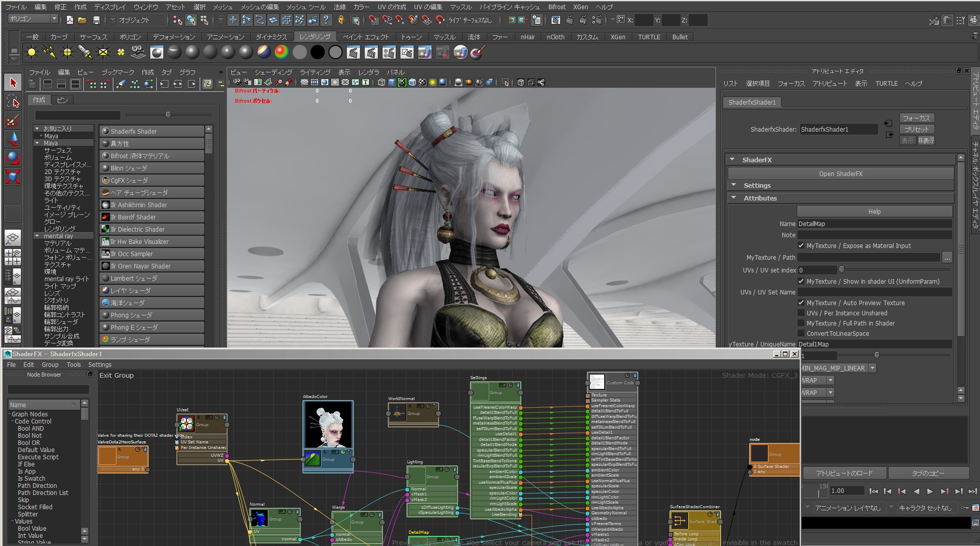Enable UVs Per Instance Unshared checkbox
The height and width of the screenshot is (546, 980).
tap(801, 313)
